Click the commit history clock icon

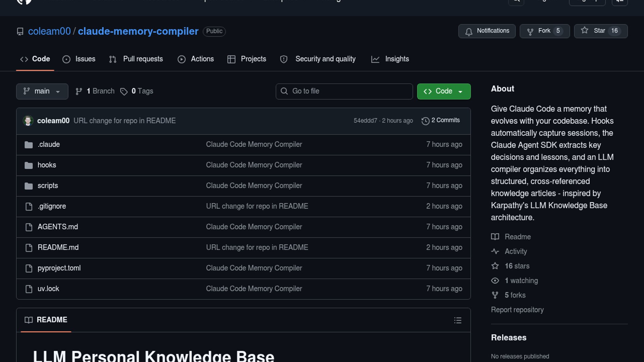coord(425,121)
